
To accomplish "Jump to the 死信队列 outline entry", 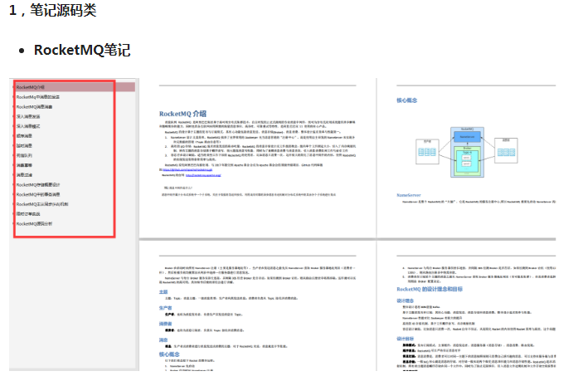I will click(x=24, y=155).
